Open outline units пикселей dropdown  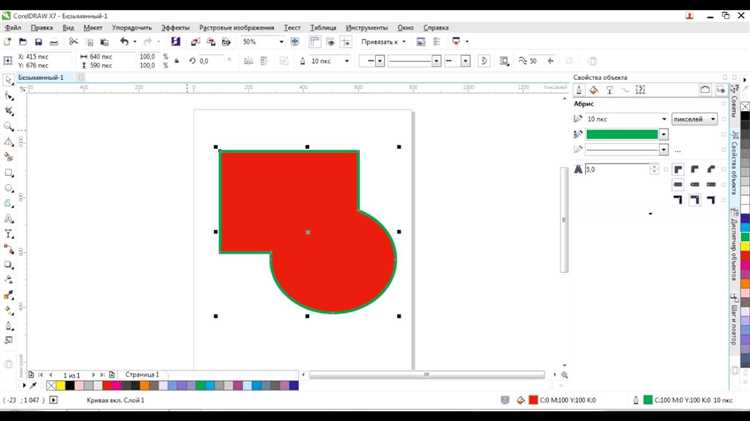(695, 119)
